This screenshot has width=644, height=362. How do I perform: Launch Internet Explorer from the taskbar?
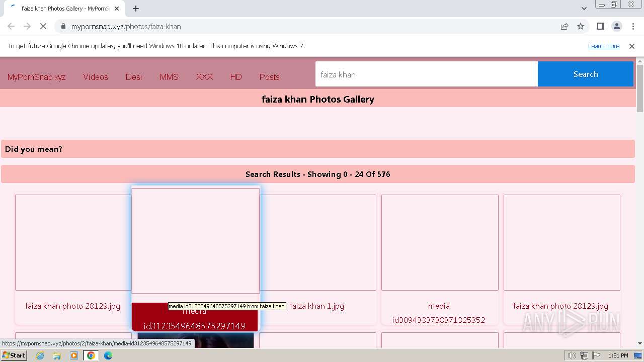[40, 355]
